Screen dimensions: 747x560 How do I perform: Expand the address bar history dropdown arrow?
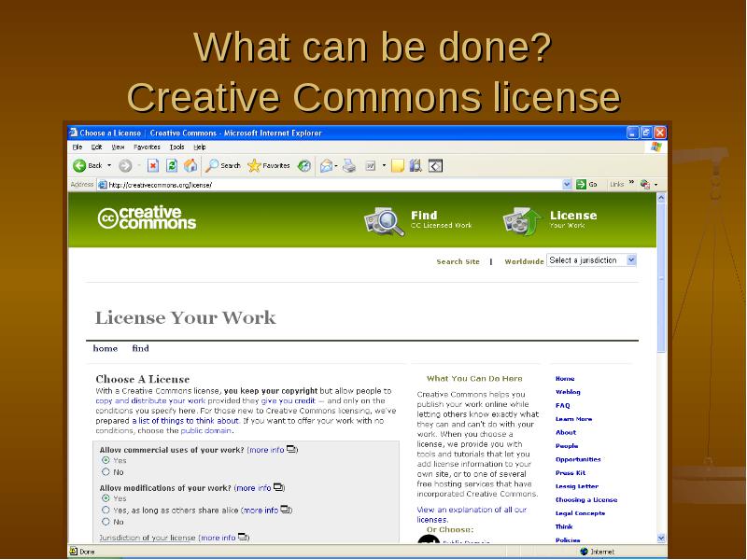tap(567, 184)
